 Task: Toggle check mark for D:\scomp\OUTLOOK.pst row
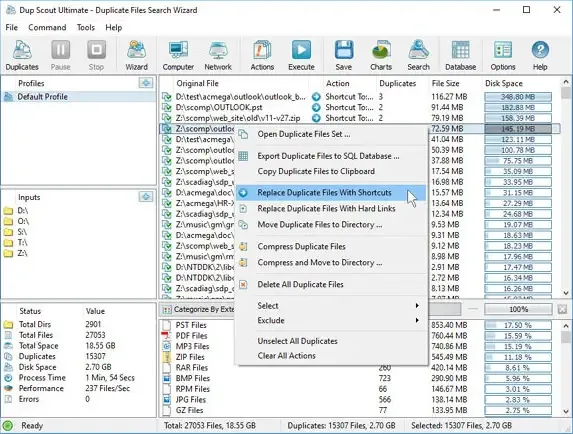(167, 107)
